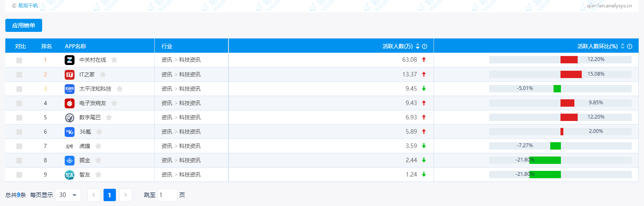
Task: Check compare box for 太平洋知科技
Action: point(19,89)
